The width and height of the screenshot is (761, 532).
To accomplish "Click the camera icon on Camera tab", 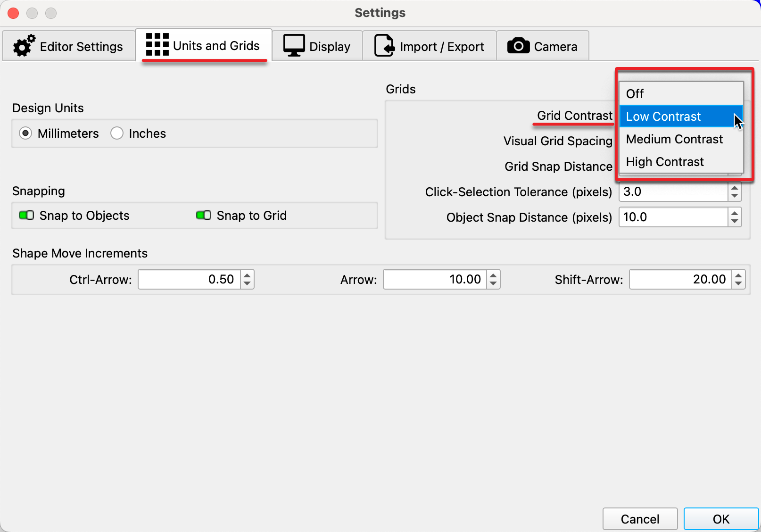I will pos(518,46).
